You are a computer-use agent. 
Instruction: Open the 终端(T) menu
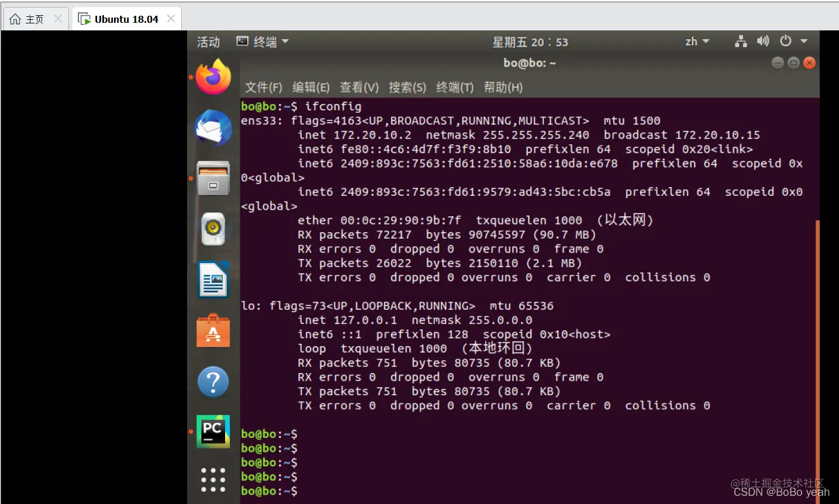click(455, 87)
